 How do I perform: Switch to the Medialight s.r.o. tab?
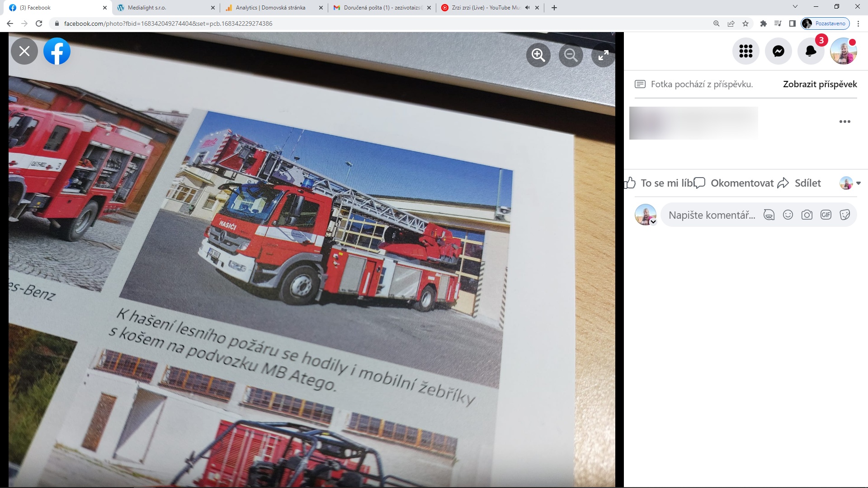click(165, 8)
